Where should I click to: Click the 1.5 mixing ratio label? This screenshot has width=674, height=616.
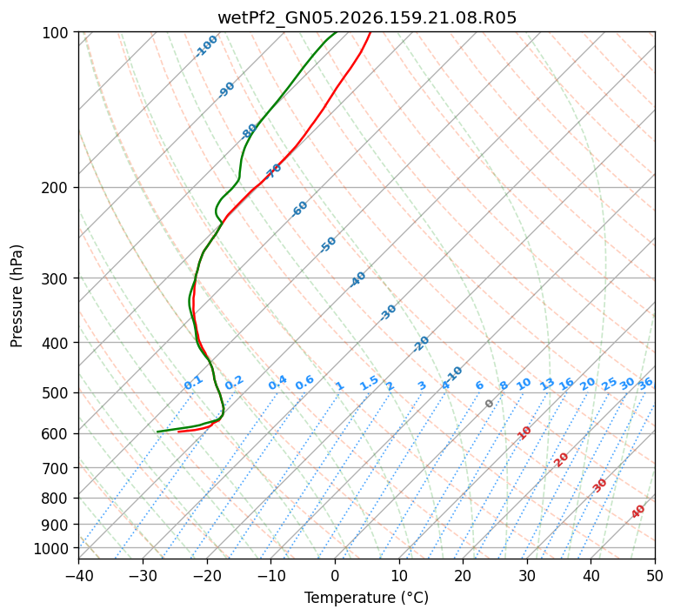(369, 383)
